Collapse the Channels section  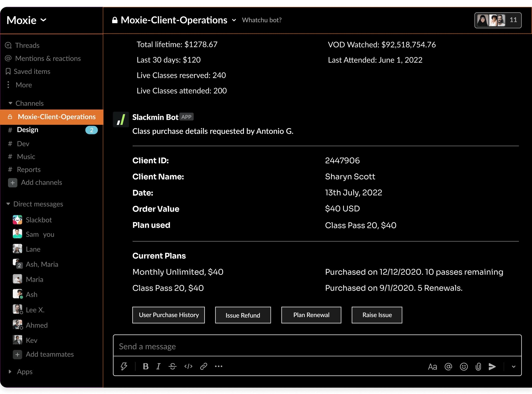pyautogui.click(x=10, y=103)
